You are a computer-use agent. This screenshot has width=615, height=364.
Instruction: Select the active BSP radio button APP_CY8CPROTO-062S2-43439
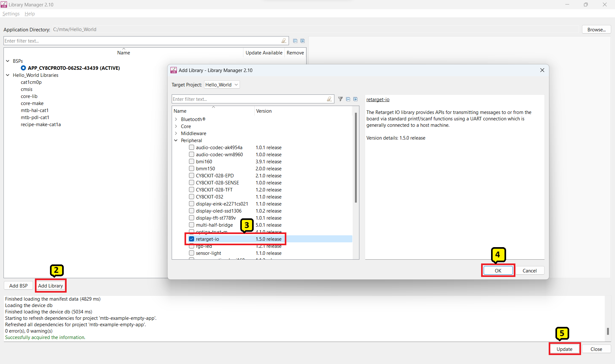(23, 68)
